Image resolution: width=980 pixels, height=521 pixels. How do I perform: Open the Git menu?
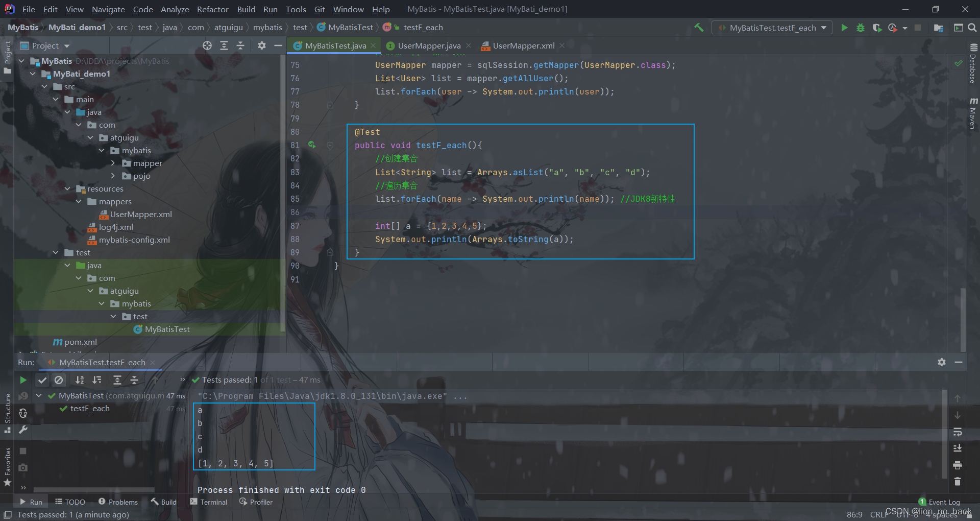click(320, 9)
